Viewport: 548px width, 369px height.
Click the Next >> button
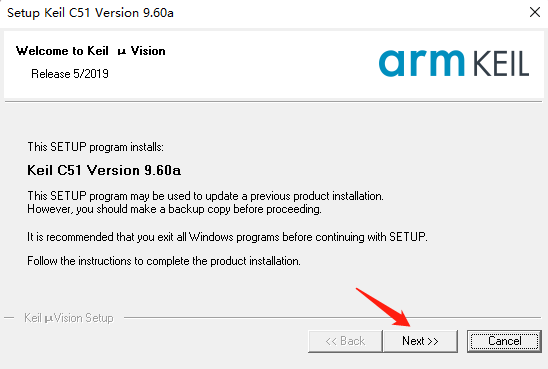[420, 341]
